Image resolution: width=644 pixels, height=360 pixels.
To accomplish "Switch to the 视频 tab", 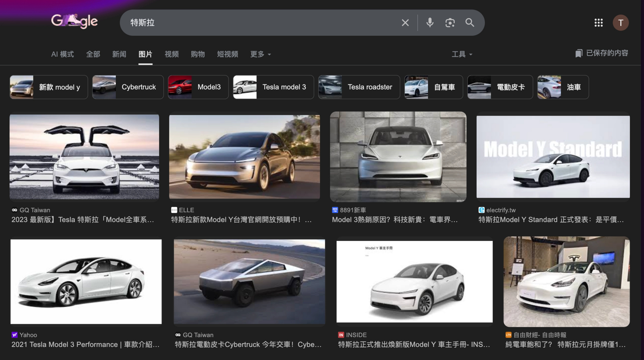I will coord(171,54).
